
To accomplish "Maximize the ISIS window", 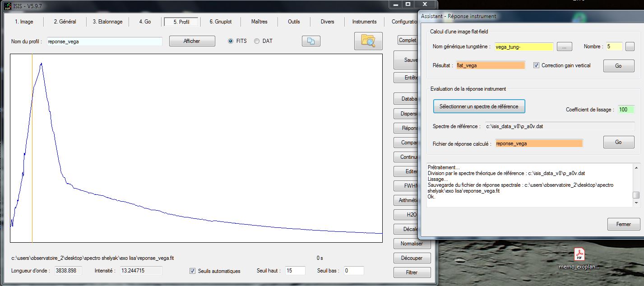I will 408,4.
